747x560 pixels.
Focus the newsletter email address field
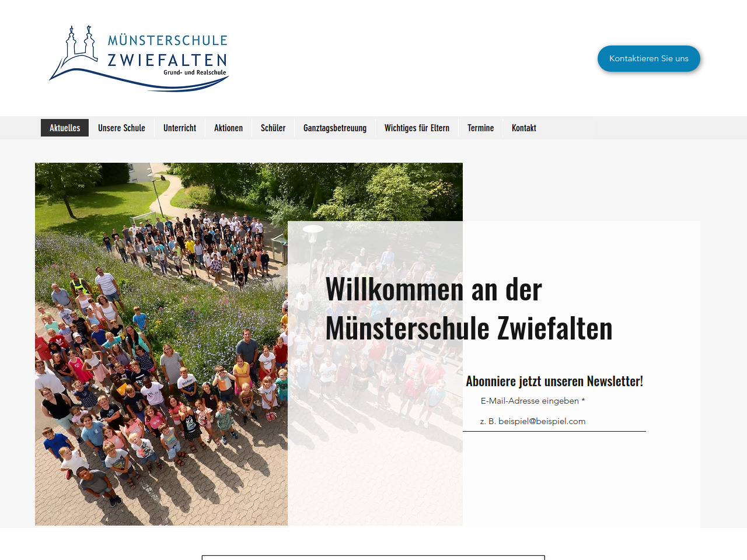pyautogui.click(x=554, y=421)
